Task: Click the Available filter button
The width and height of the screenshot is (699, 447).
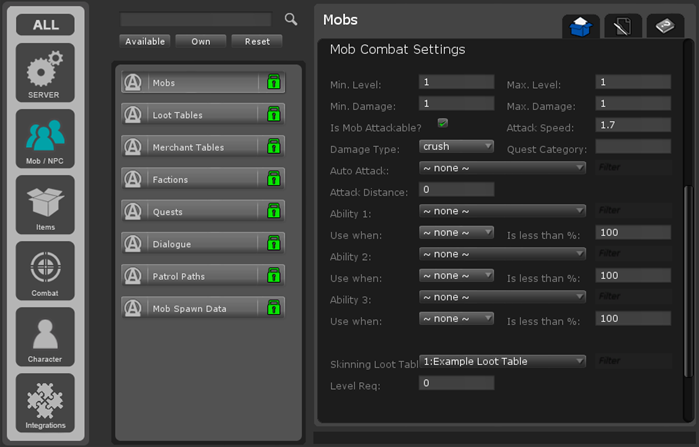Action: [145, 41]
